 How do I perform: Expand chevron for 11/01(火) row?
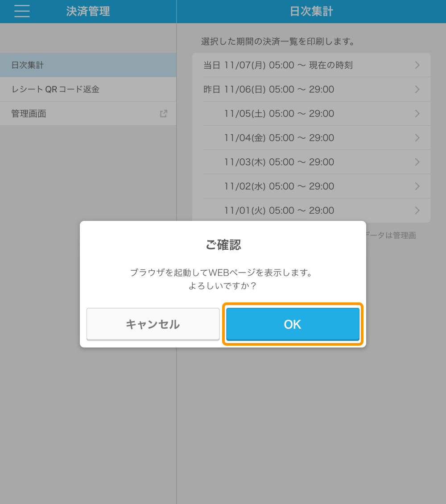pos(417,210)
